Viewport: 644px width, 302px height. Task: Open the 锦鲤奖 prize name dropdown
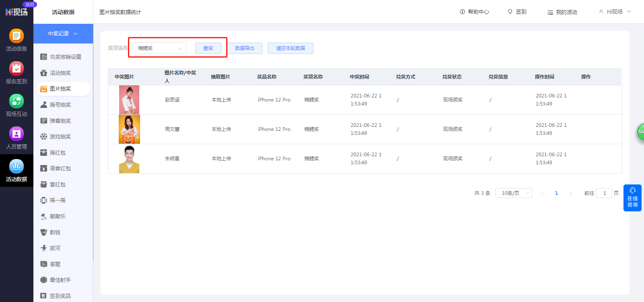click(159, 48)
